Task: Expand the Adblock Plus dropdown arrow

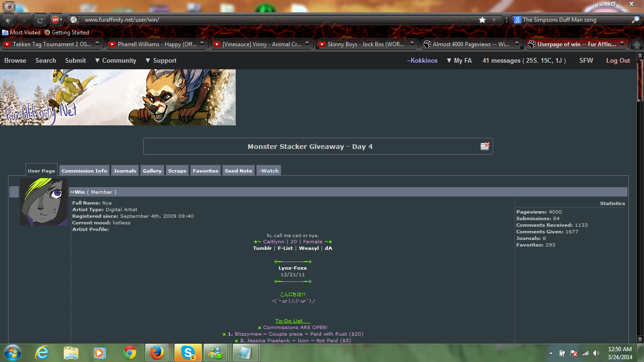Action: 61,20
